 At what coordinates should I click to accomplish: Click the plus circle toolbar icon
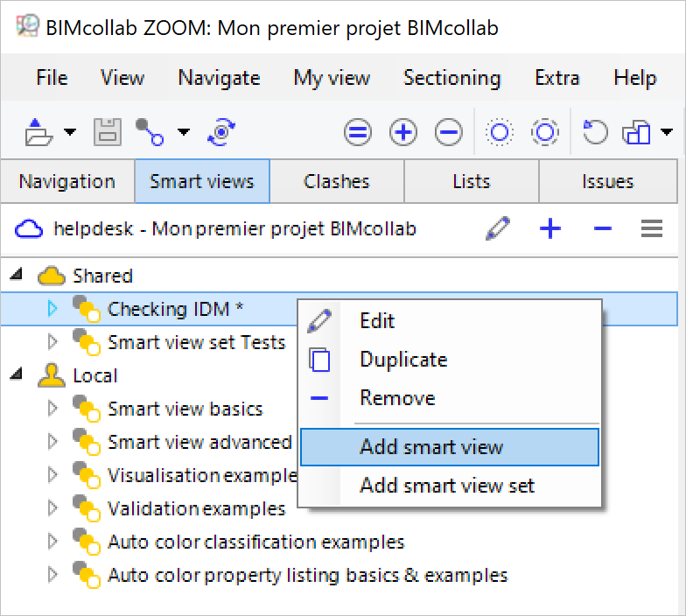click(402, 132)
